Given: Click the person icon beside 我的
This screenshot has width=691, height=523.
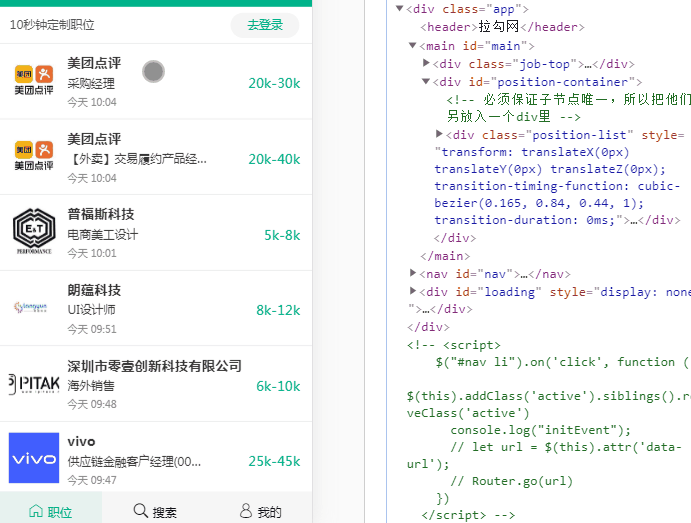Looking at the screenshot, I should (246, 510).
